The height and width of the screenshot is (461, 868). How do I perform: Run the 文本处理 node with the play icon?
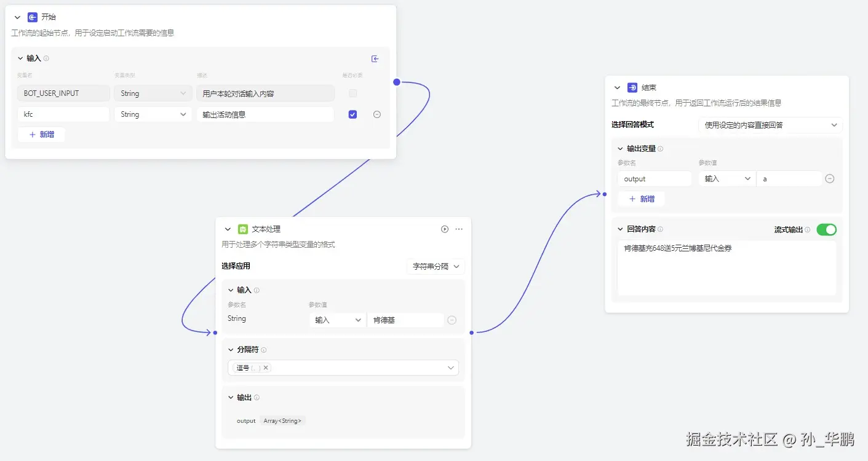pyautogui.click(x=444, y=229)
